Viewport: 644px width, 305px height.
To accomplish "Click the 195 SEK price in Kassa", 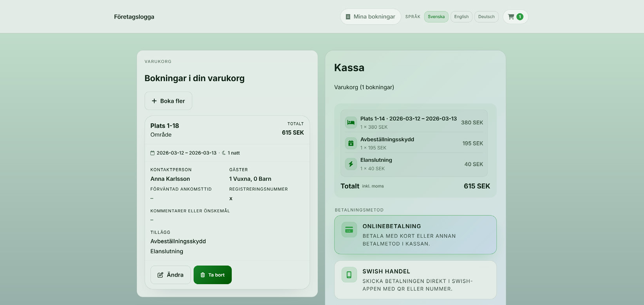I will click(x=472, y=143).
